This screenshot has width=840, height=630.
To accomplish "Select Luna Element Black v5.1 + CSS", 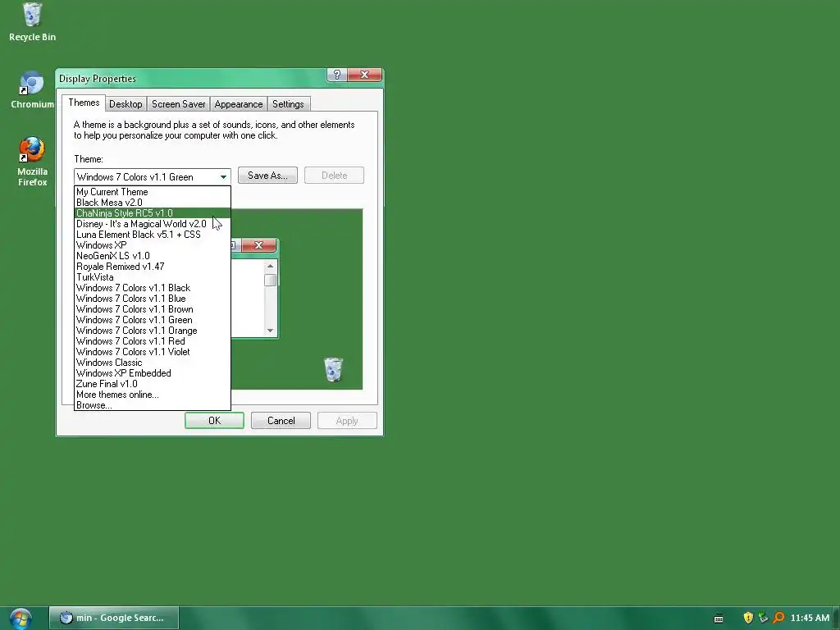I will 153,235.
